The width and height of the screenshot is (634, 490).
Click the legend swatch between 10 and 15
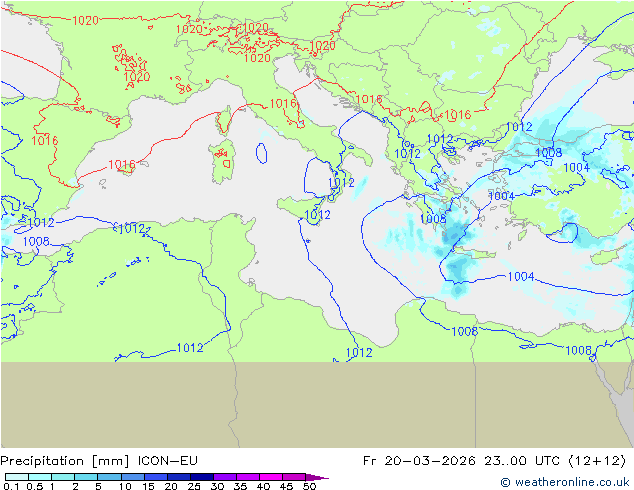click(132, 477)
